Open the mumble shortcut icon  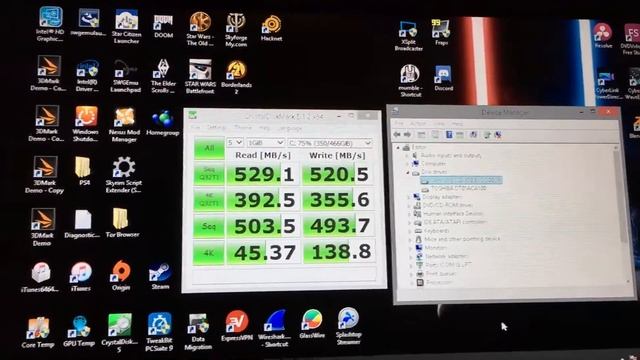click(x=410, y=80)
